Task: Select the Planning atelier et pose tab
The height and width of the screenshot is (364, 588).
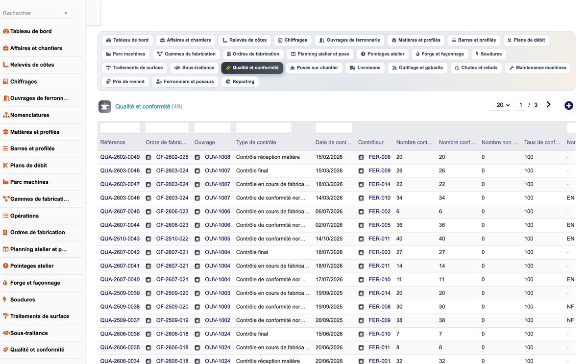Action: pyautogui.click(x=320, y=54)
